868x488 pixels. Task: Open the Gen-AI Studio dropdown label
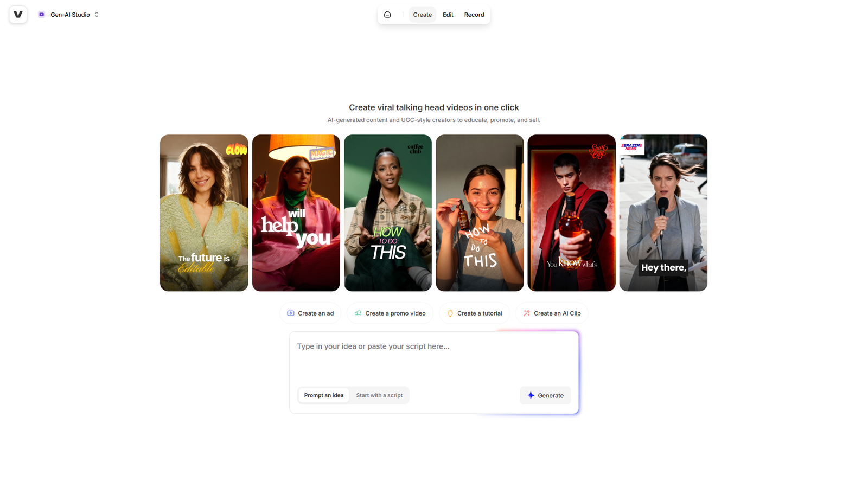pyautogui.click(x=71, y=15)
